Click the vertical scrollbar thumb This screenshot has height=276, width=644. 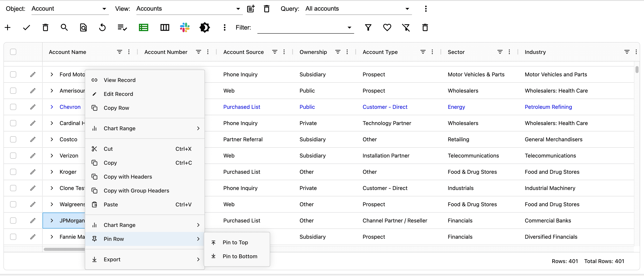click(637, 70)
